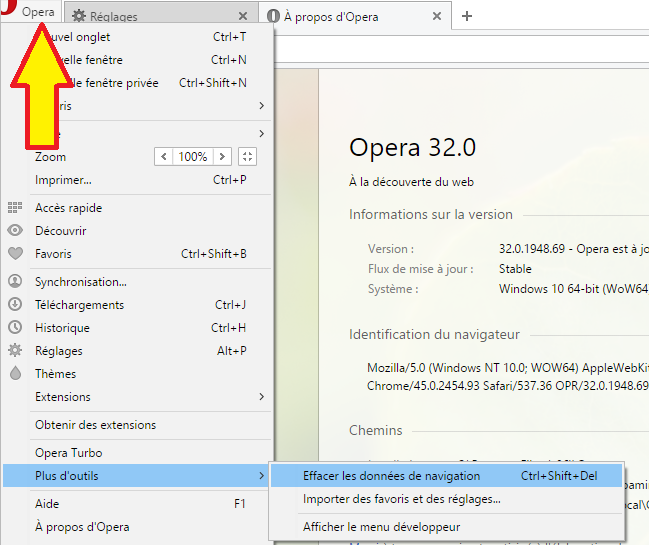Toggle full screen icon next to zoom
The image size is (649, 545).
247,156
